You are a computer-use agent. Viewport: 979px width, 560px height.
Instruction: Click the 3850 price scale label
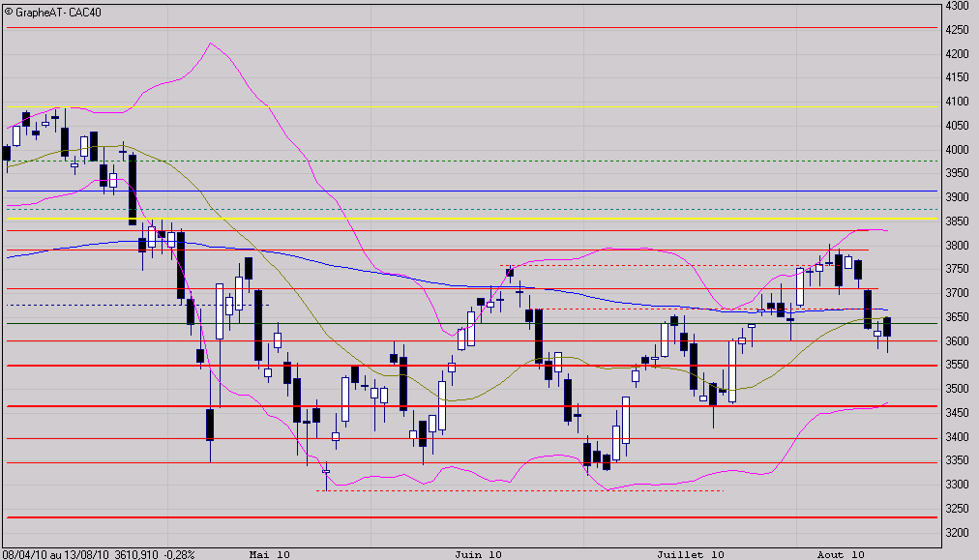point(957,221)
